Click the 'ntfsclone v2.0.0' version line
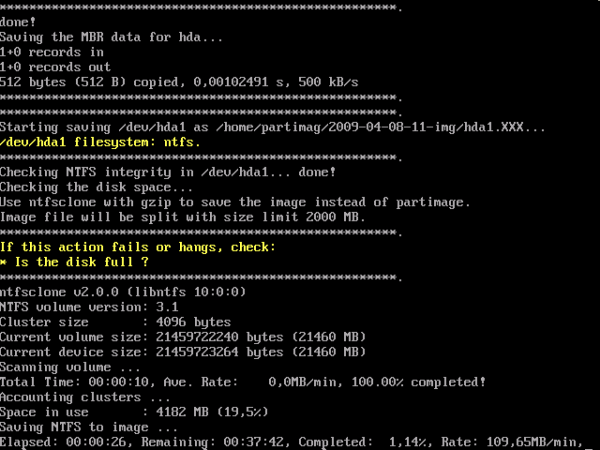The width and height of the screenshot is (600, 450). coord(131,292)
